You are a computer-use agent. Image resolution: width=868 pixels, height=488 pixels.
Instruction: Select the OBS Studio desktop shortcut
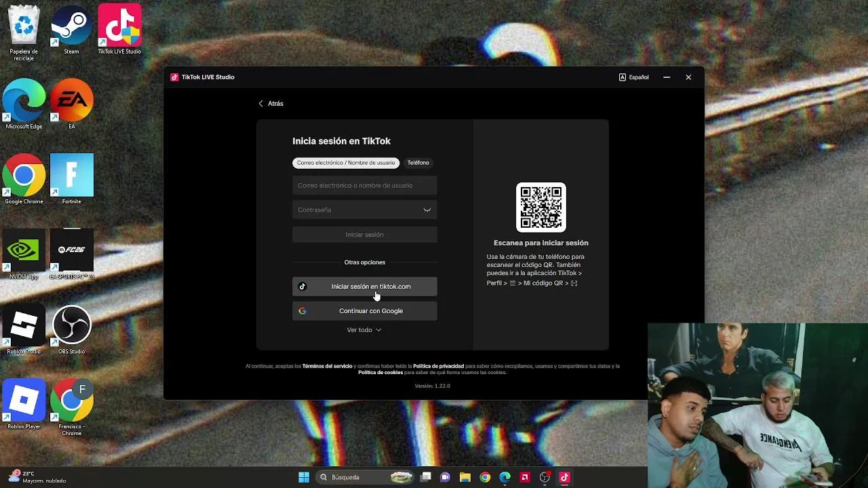(x=71, y=330)
